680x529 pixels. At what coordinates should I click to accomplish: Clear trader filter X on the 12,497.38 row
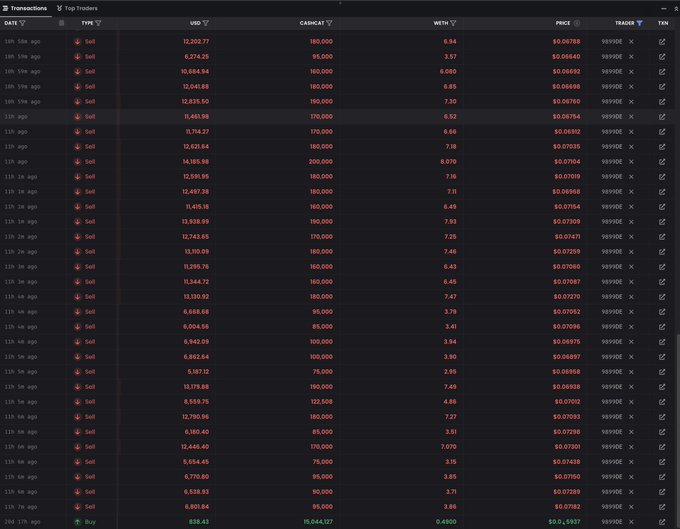[x=631, y=192]
